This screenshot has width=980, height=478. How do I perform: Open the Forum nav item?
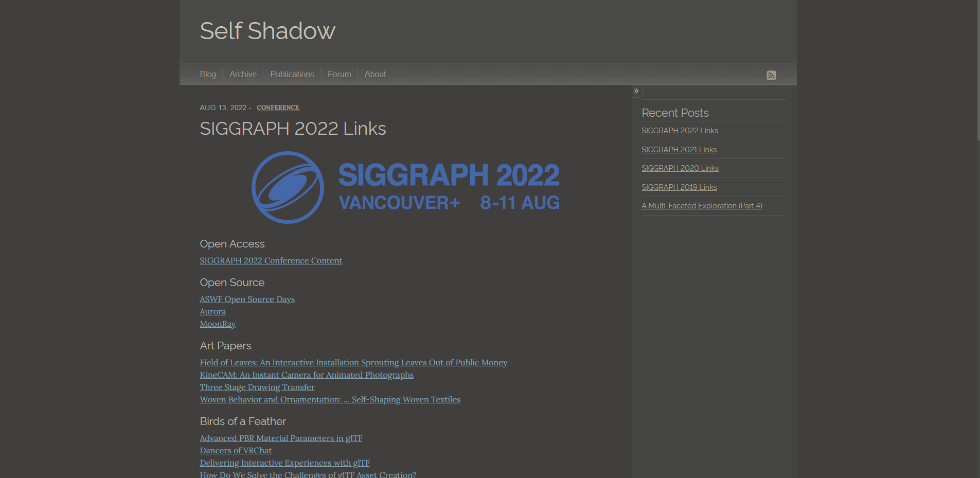(339, 74)
